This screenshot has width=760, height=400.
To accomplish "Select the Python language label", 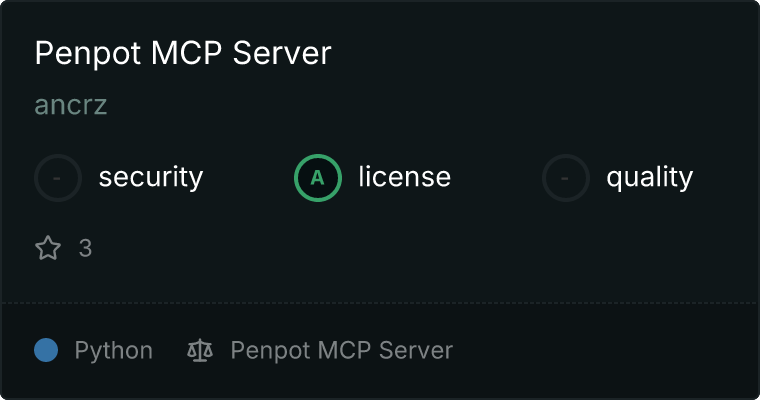I will 113,351.
